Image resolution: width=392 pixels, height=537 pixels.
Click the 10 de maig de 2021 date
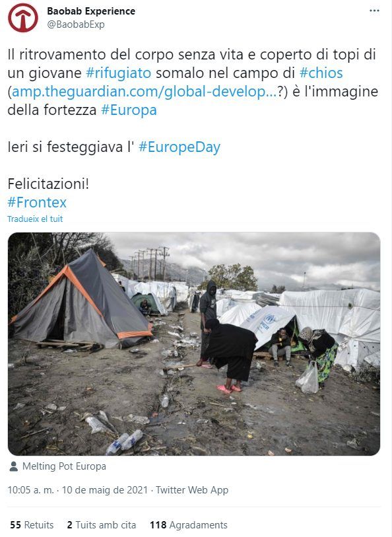(x=105, y=490)
